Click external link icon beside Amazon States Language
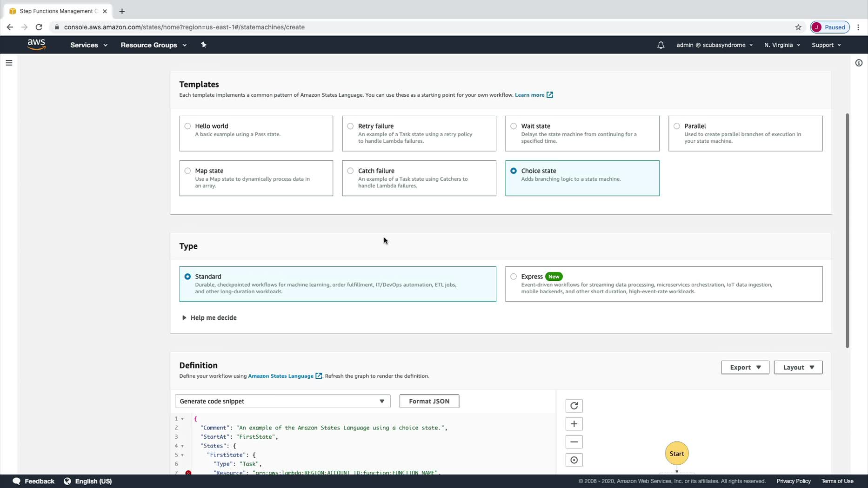The height and width of the screenshot is (488, 868). tap(319, 376)
